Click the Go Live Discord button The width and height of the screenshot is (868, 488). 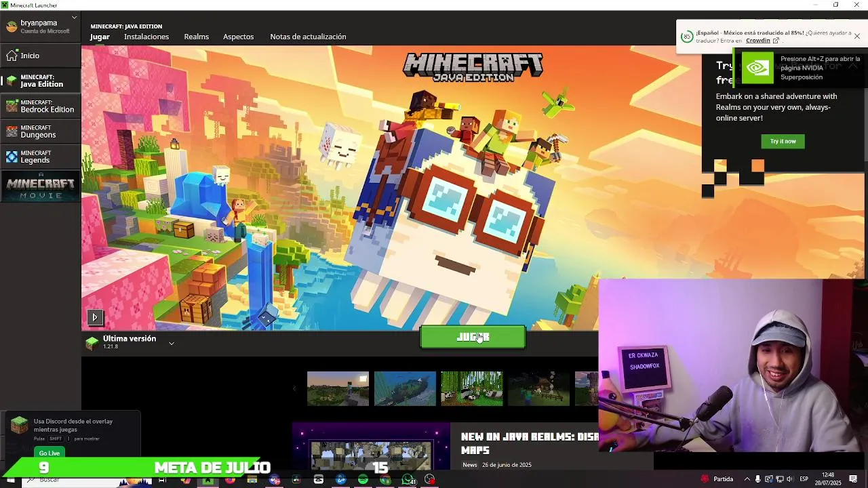click(x=50, y=453)
